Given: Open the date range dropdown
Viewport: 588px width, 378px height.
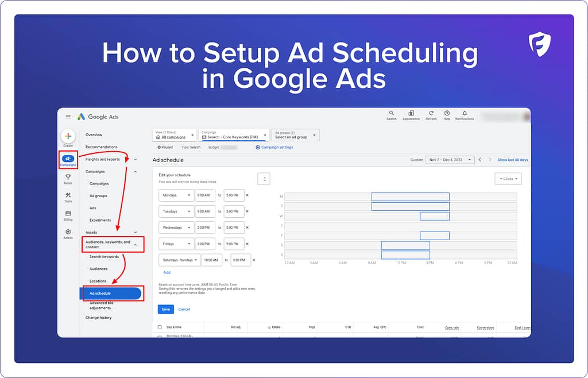Looking at the screenshot, I should [x=450, y=160].
